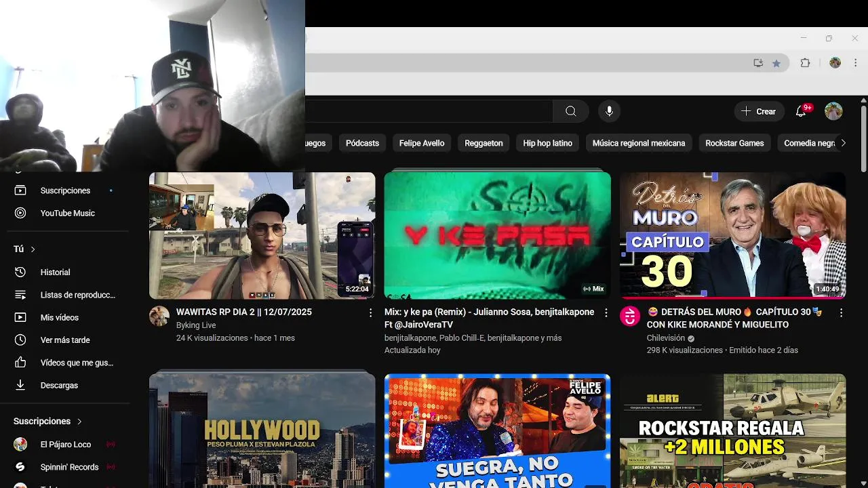Open the notifications bell
The image size is (868, 488).
coord(801,111)
